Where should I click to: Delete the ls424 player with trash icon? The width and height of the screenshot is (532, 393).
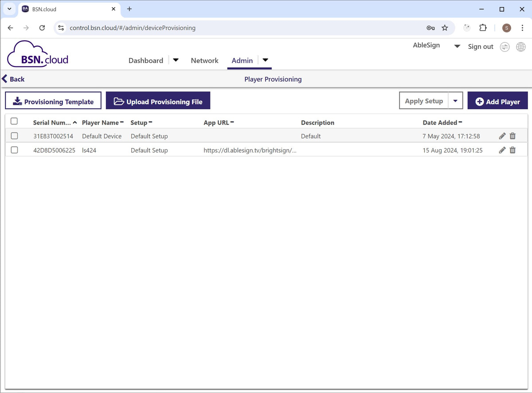(x=512, y=150)
